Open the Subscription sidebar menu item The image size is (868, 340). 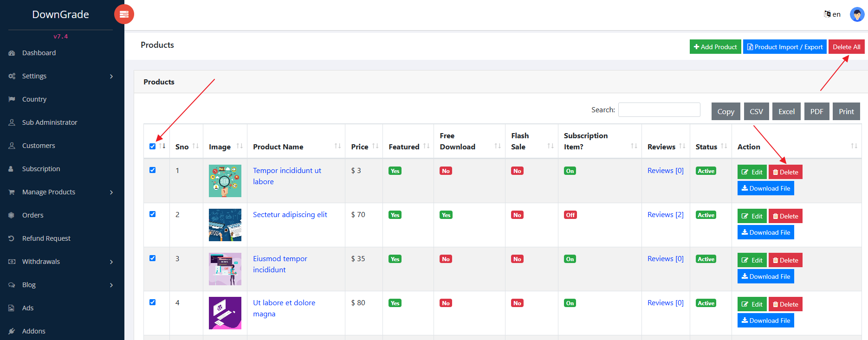point(41,169)
